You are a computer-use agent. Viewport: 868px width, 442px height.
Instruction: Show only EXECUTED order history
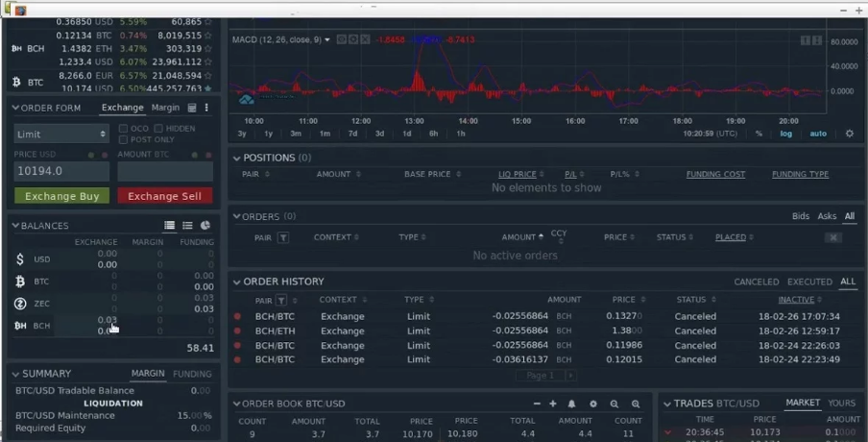[809, 282]
